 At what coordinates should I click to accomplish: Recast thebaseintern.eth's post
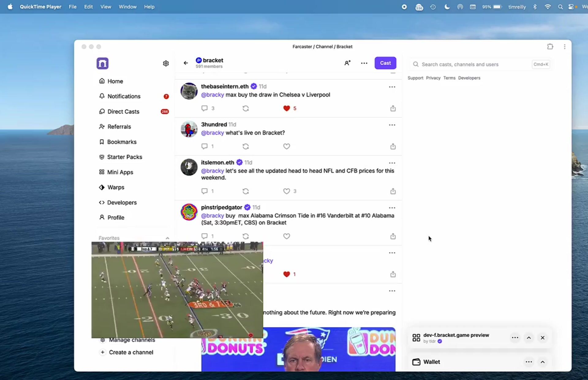(x=246, y=108)
